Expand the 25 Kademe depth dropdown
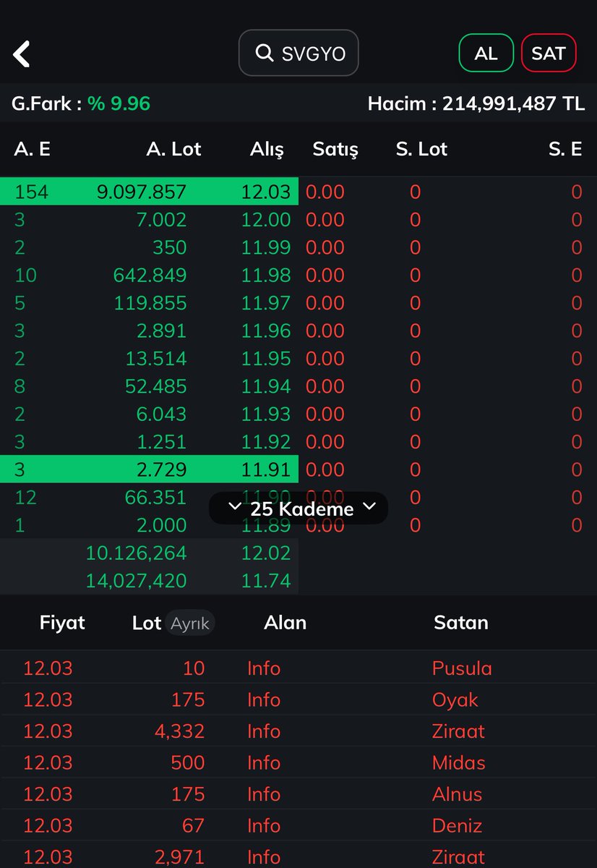The image size is (597, 868). pos(298,509)
